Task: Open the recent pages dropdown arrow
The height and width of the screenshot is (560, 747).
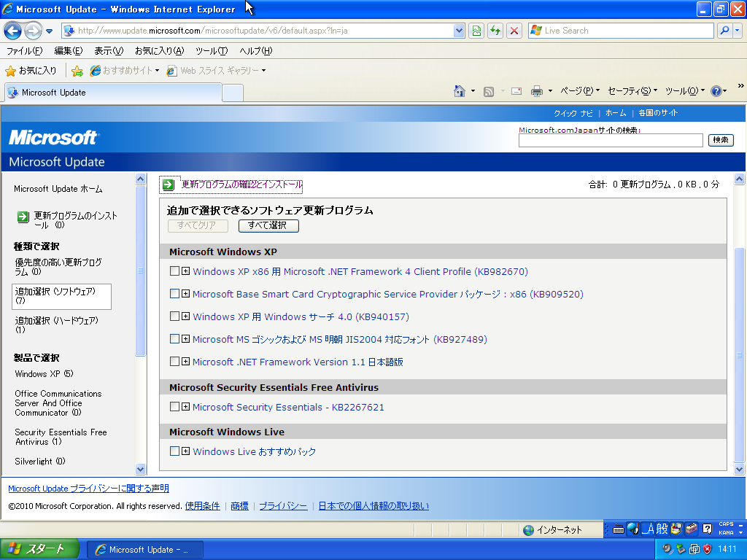Action: click(50, 31)
